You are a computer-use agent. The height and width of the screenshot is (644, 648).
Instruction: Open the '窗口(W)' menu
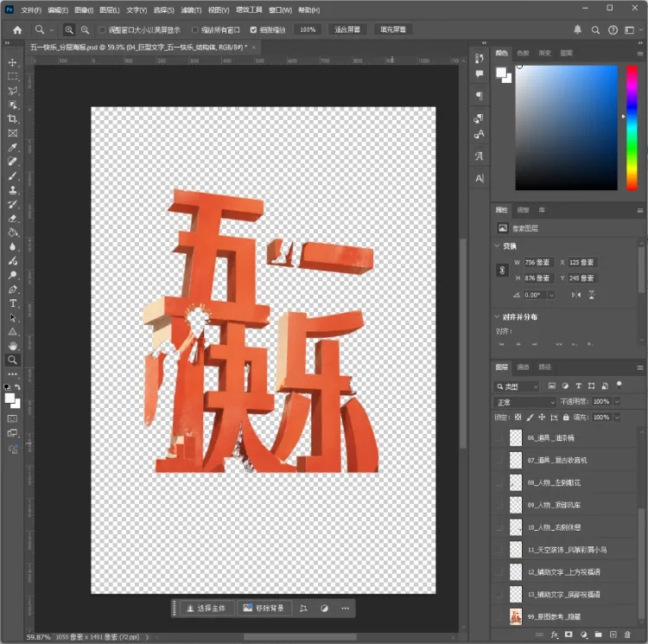[x=280, y=10]
